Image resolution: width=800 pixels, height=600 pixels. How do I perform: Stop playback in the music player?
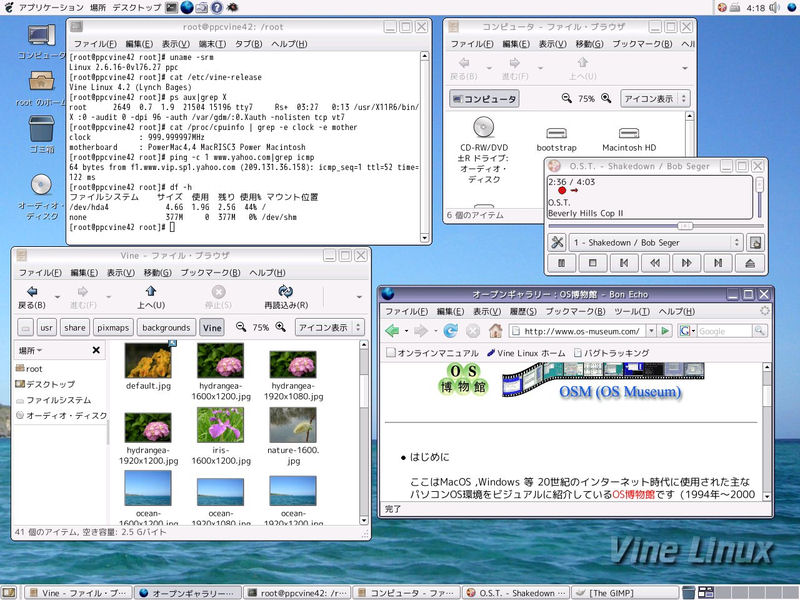592,263
